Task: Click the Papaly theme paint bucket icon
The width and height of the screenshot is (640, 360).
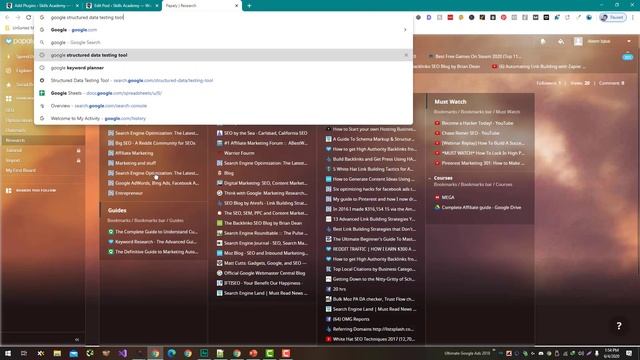Action: (x=561, y=41)
